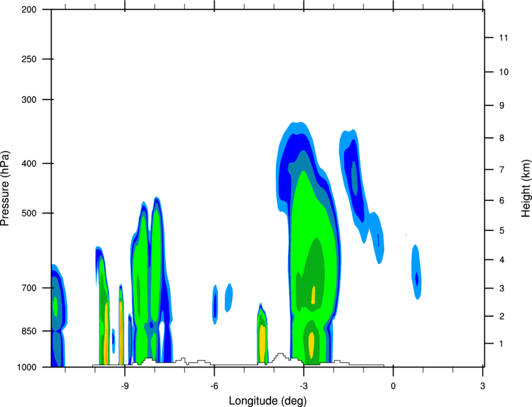The height and width of the screenshot is (407, 532).
Task: Click the 6 km height label
Action: (502, 200)
